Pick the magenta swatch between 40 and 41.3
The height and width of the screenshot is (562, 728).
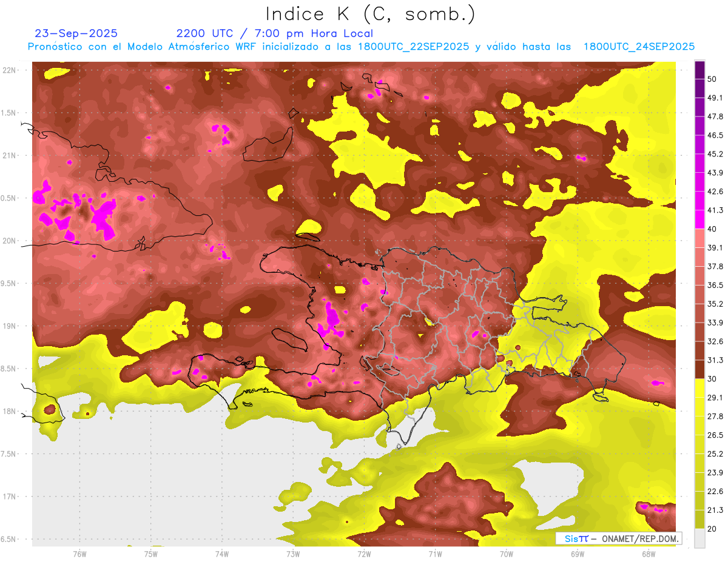pyautogui.click(x=699, y=219)
